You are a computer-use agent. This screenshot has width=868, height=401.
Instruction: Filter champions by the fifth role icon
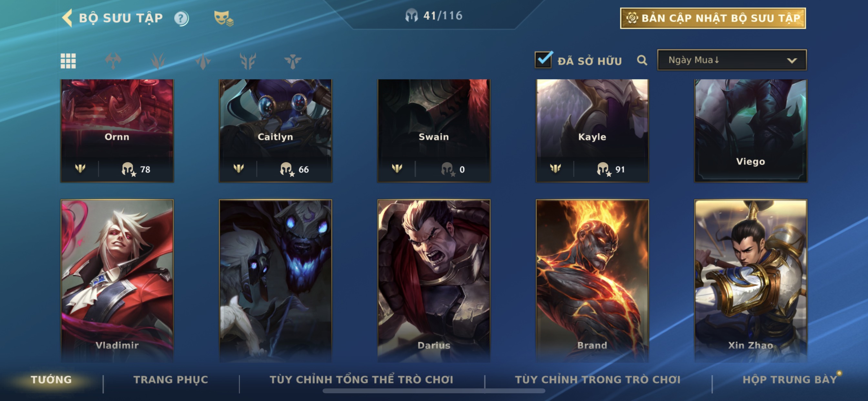[293, 61]
